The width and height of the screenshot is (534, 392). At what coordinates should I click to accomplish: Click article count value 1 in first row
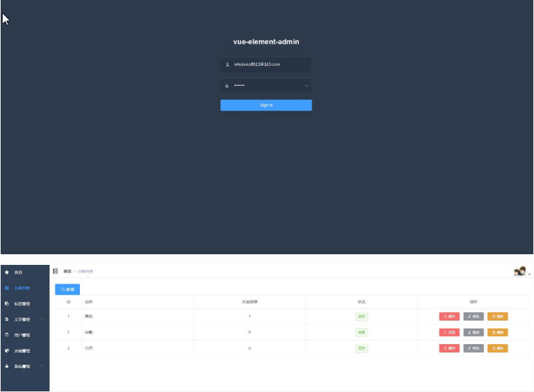250,316
